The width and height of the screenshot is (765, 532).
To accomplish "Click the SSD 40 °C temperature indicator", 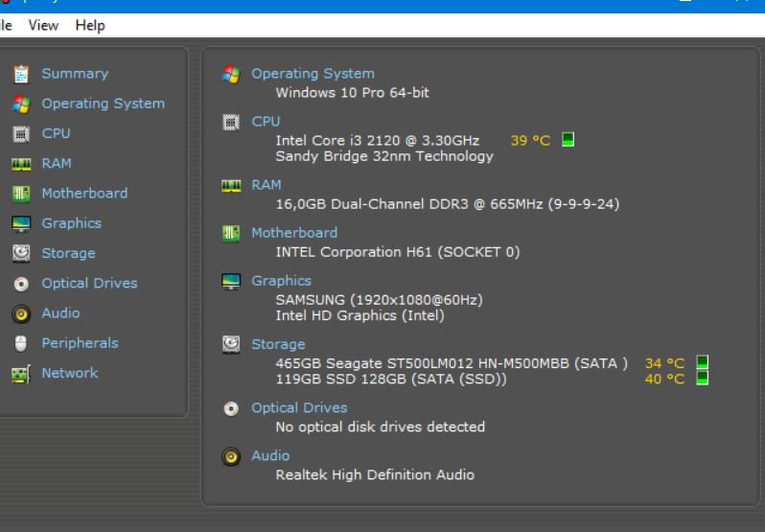I will pyautogui.click(x=702, y=378).
